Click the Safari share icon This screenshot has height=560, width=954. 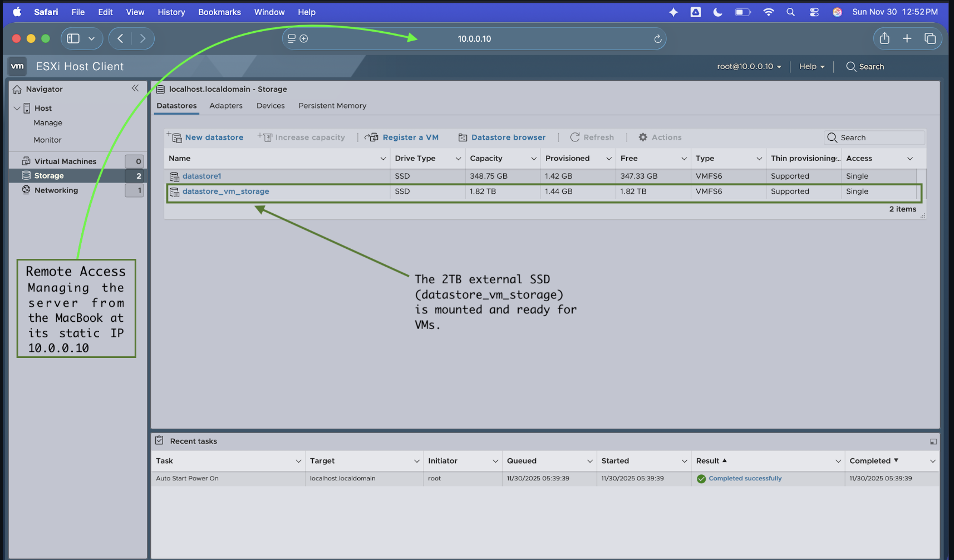[884, 38]
